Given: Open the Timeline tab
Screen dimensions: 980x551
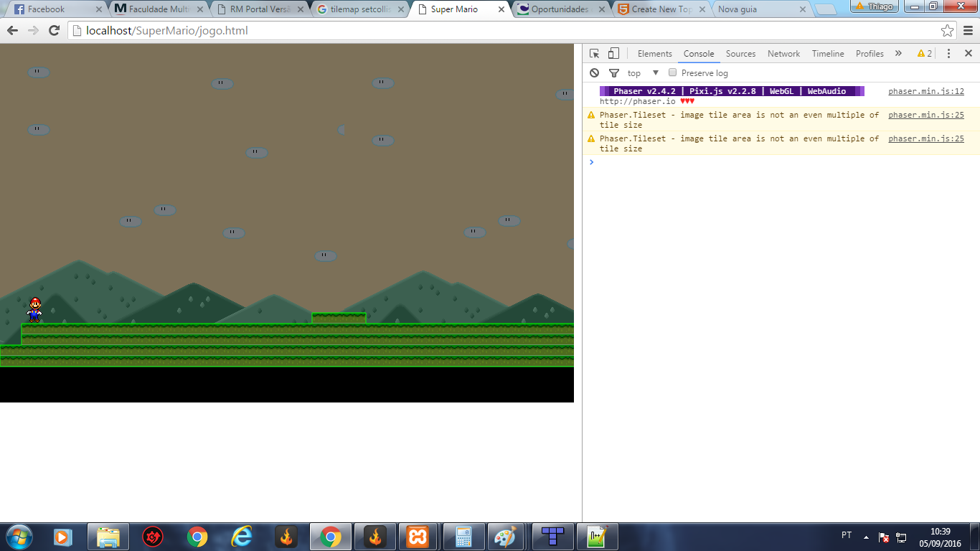Looking at the screenshot, I should pyautogui.click(x=828, y=54).
